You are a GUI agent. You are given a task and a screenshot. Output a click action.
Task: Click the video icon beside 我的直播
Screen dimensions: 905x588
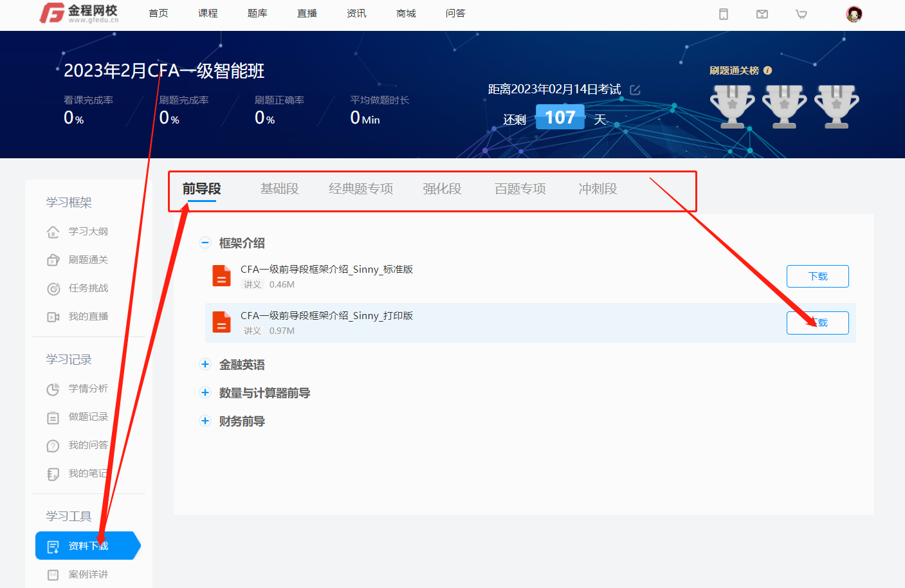[x=53, y=317]
